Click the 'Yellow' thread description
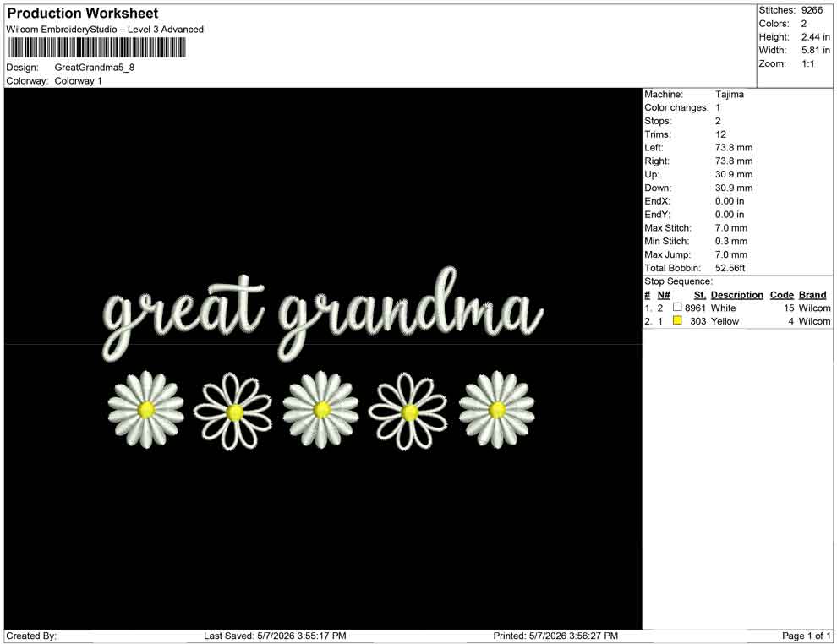 [x=725, y=321]
